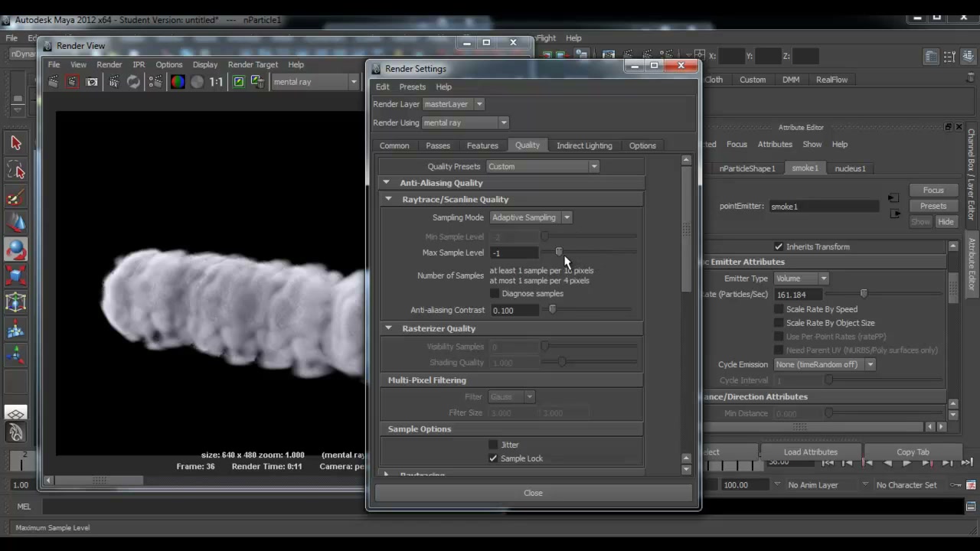Click the Select output connection icon near pointEmitter
This screenshot has height=551, width=980.
[x=893, y=214]
